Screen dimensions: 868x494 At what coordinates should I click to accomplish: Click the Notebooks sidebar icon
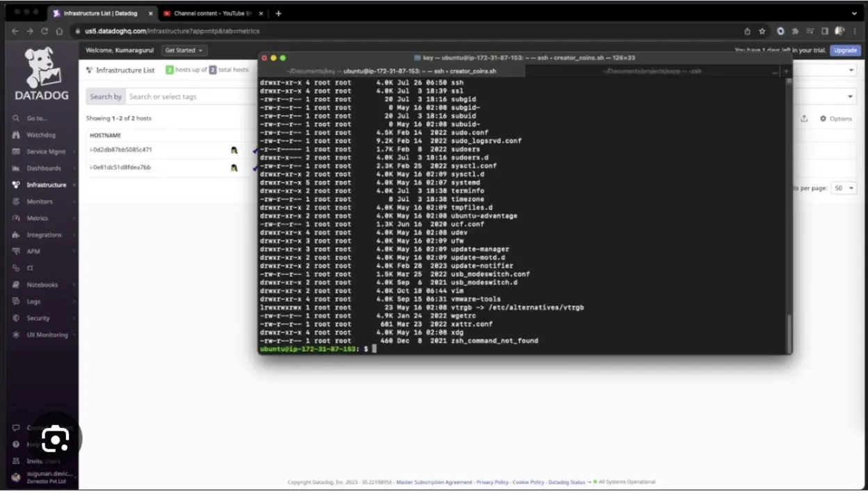(x=16, y=285)
